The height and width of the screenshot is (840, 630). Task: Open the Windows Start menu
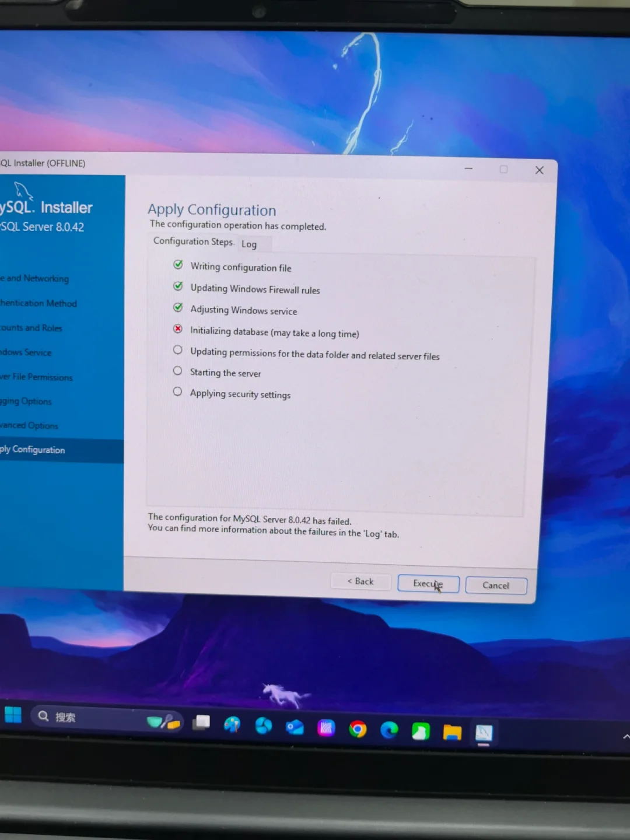pyautogui.click(x=13, y=715)
